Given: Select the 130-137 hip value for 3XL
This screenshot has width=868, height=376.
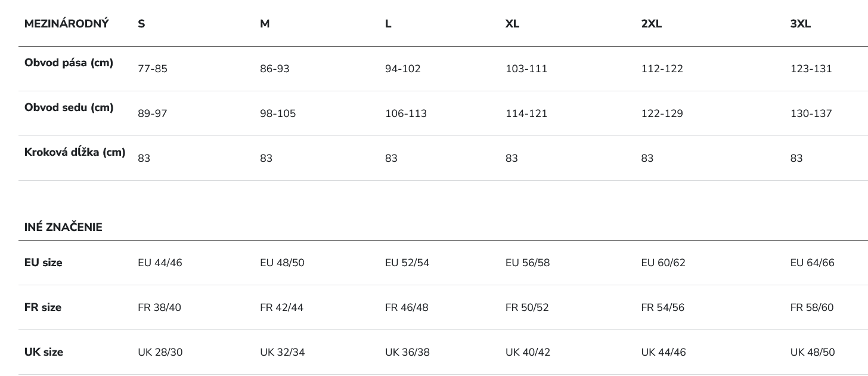Looking at the screenshot, I should 811,113.
